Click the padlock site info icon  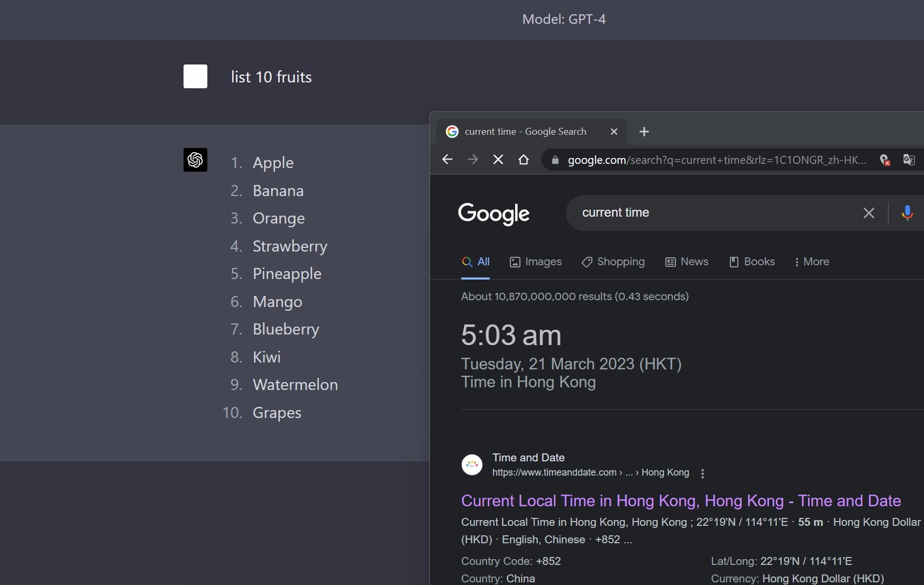point(555,160)
